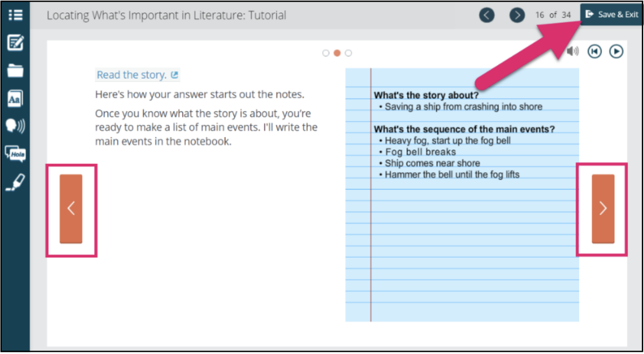
Task: Open the notes editor icon in sidebar
Action: coord(16,43)
